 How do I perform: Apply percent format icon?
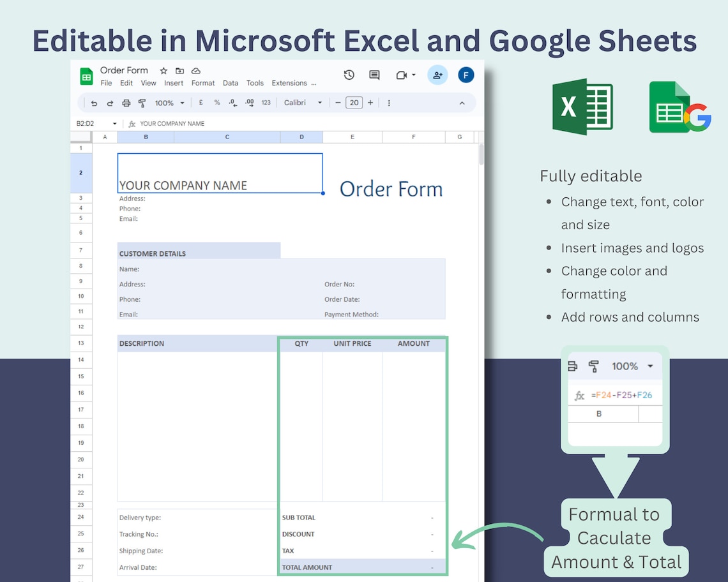216,102
